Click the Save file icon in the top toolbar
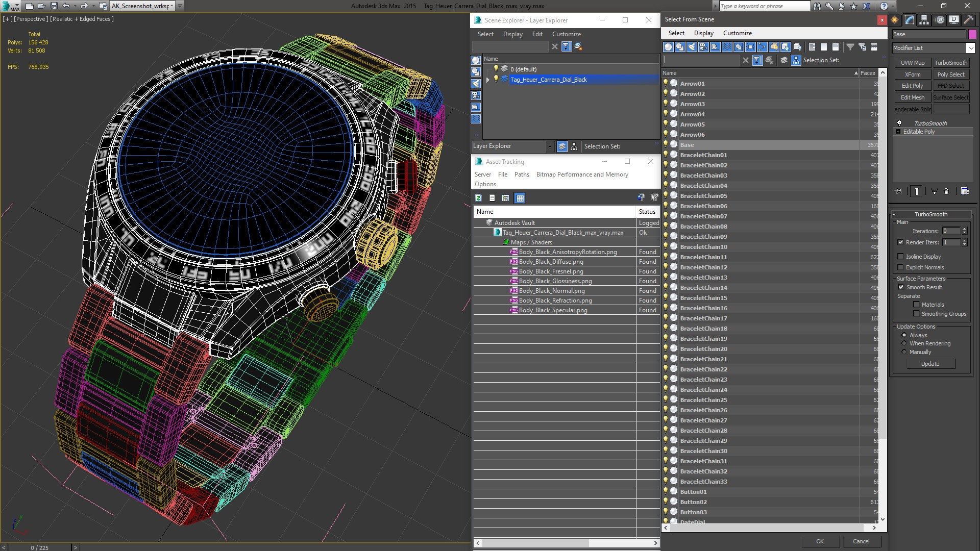The image size is (980, 551). (x=54, y=6)
